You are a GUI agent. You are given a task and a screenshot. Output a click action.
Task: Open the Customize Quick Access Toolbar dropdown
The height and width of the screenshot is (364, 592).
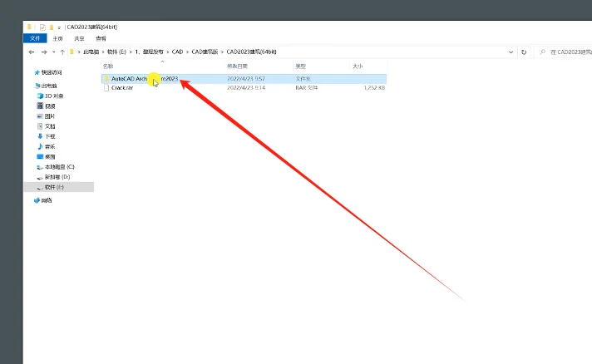(59, 27)
